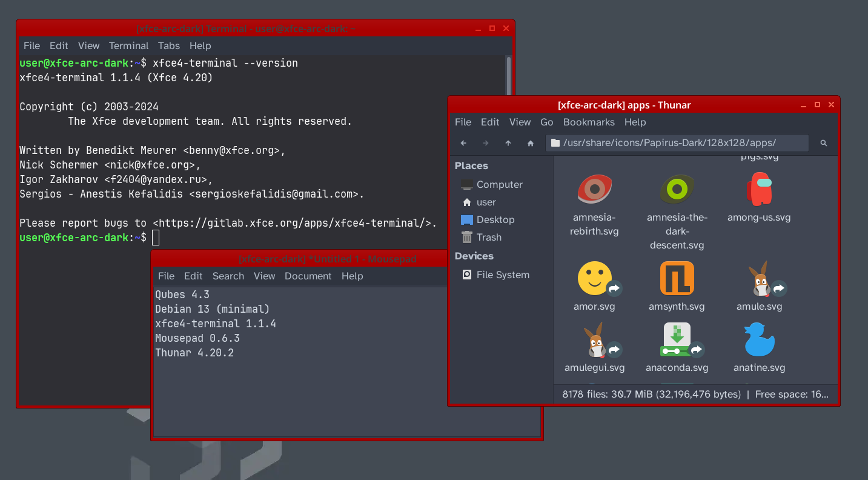Open File System under Devices
The height and width of the screenshot is (480, 868).
[x=502, y=275]
